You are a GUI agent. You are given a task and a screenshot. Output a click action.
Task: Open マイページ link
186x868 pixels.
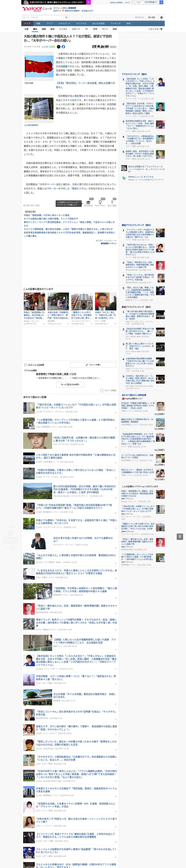pos(139,17)
